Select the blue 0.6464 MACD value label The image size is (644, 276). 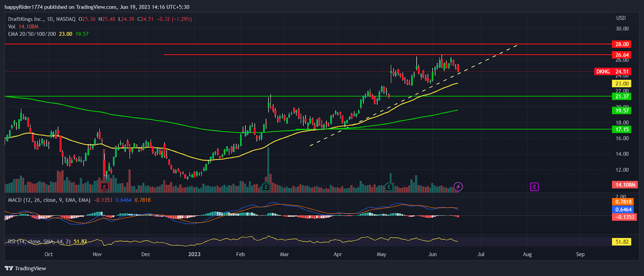[623, 209]
